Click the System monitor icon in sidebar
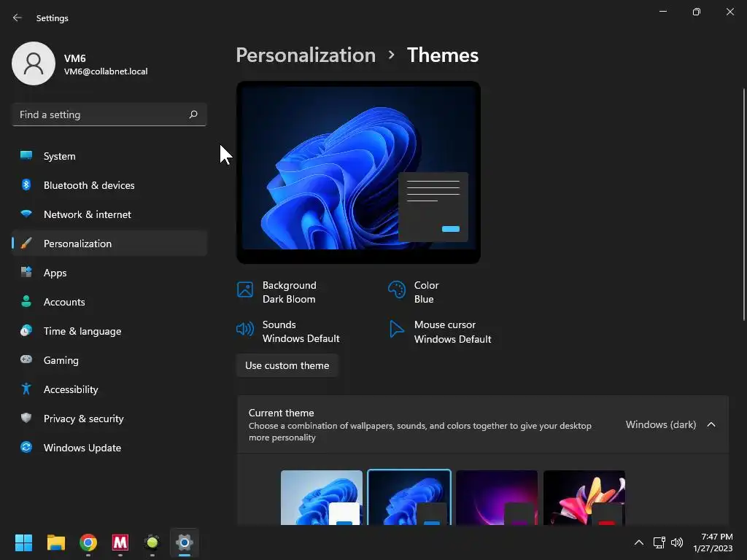This screenshot has height=560, width=747. (x=26, y=156)
